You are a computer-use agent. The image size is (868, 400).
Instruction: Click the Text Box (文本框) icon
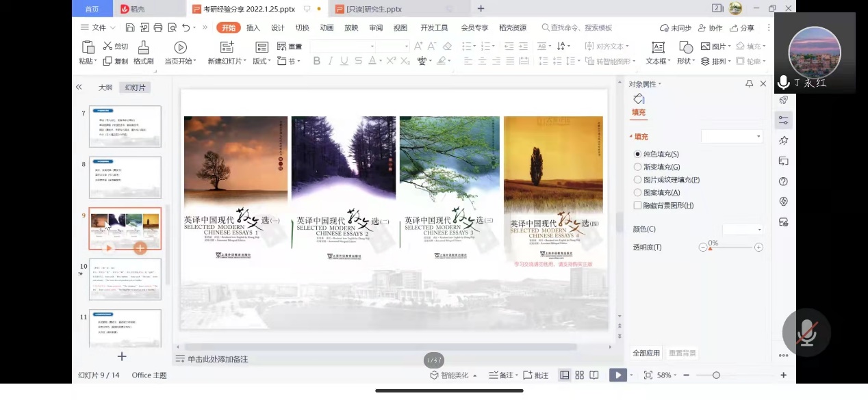coord(658,47)
